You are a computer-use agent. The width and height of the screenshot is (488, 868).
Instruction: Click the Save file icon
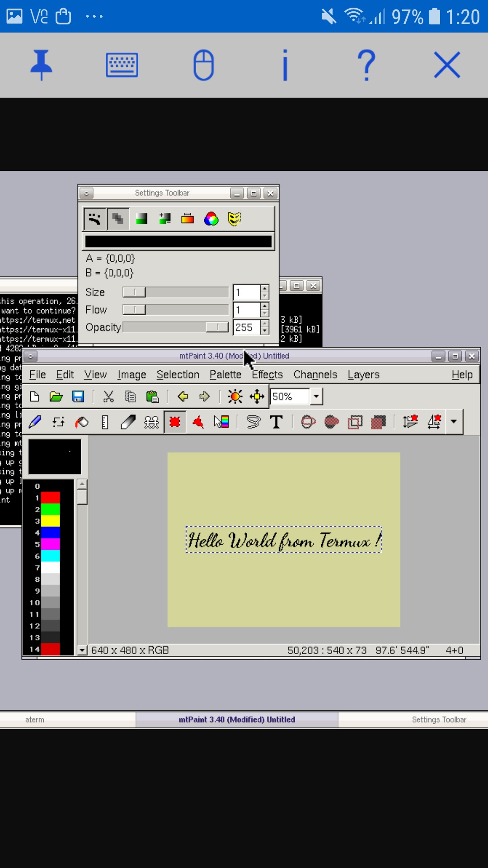point(78,396)
